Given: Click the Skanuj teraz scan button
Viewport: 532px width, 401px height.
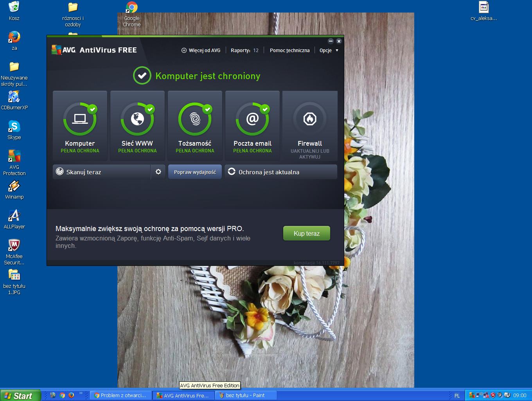Looking at the screenshot, I should click(x=101, y=172).
